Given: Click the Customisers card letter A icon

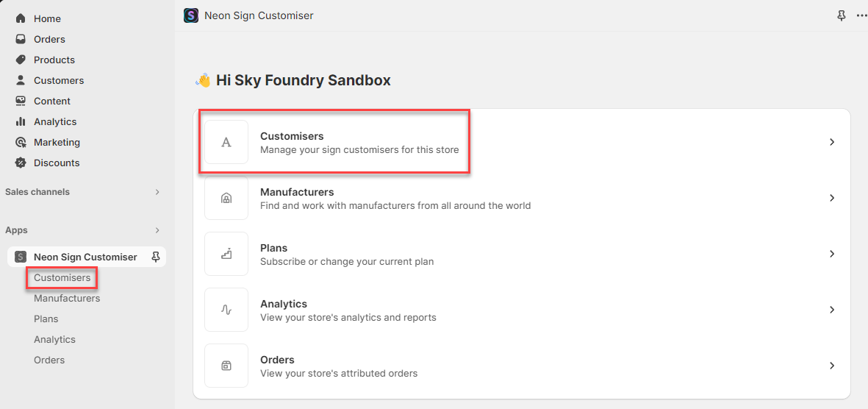Looking at the screenshot, I should pyautogui.click(x=226, y=142).
